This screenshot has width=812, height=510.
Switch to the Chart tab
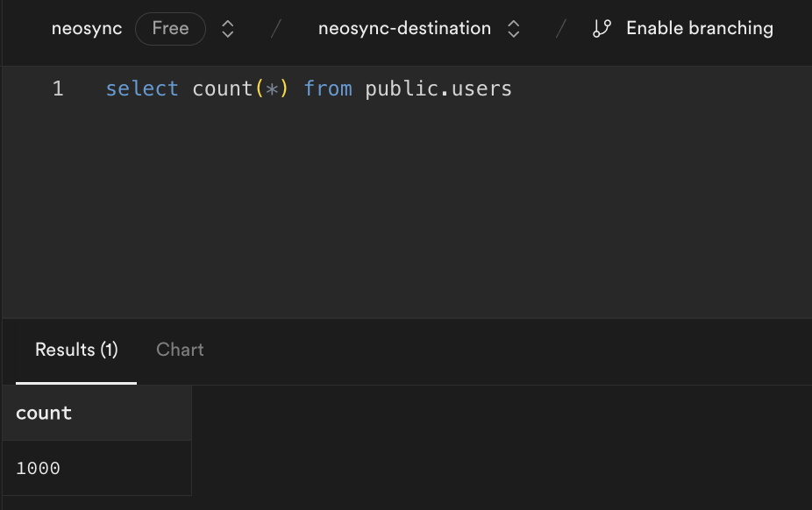click(181, 350)
